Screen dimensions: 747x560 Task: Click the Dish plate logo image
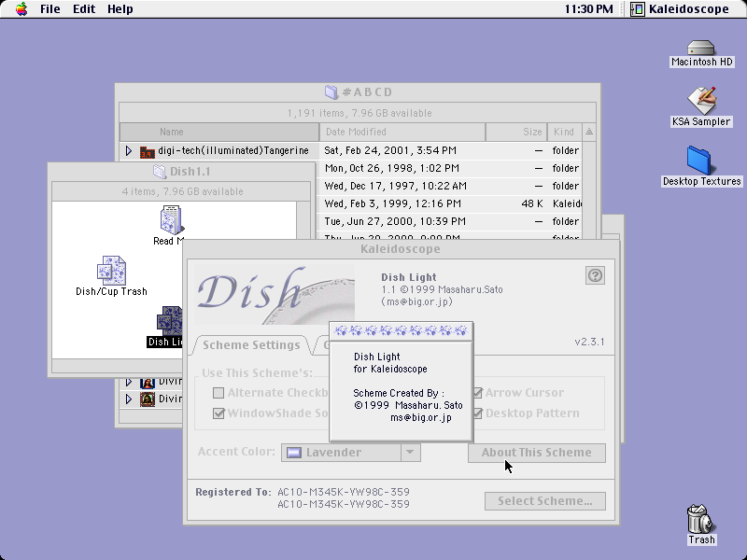pyautogui.click(x=274, y=295)
